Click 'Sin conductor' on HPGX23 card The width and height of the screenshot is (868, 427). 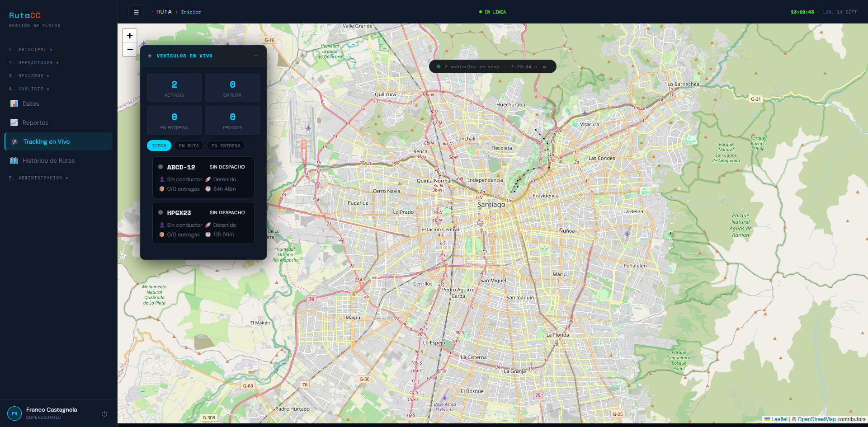point(184,225)
